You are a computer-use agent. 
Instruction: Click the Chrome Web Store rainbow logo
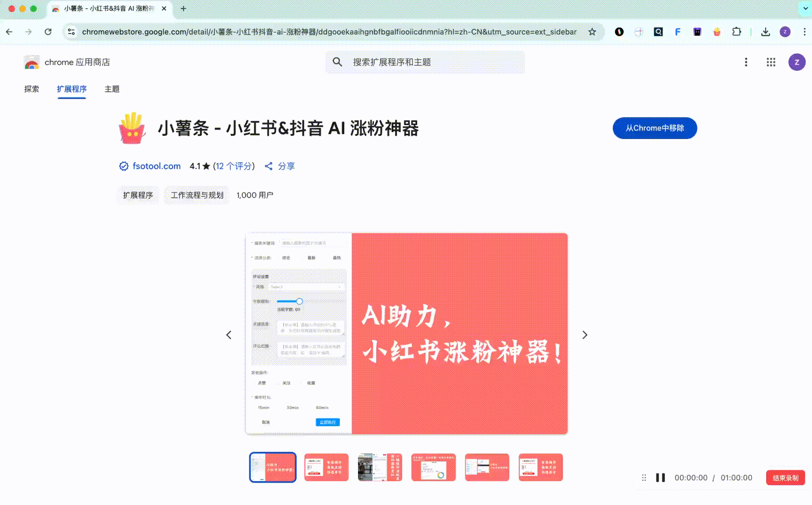pos(31,63)
